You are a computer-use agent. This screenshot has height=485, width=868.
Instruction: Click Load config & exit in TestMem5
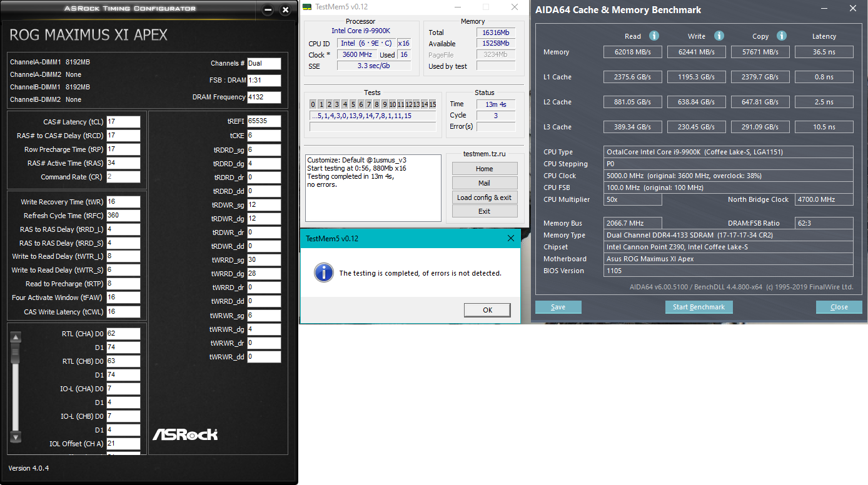[485, 197]
